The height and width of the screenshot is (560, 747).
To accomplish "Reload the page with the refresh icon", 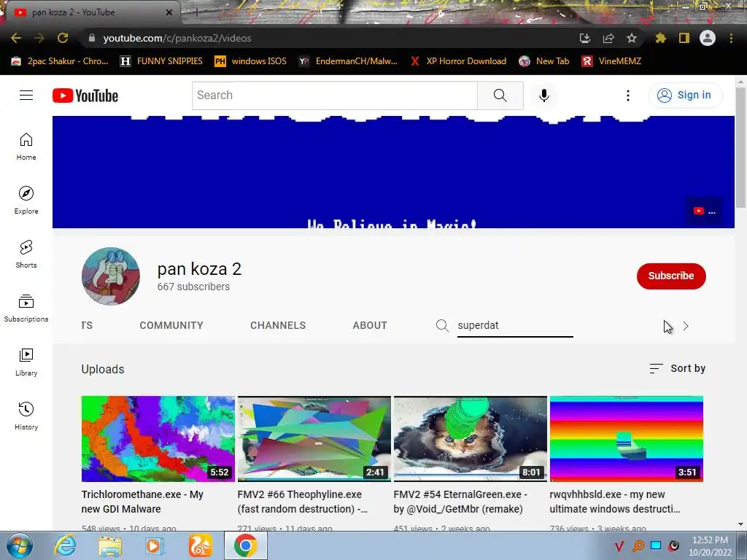I will coord(63,38).
